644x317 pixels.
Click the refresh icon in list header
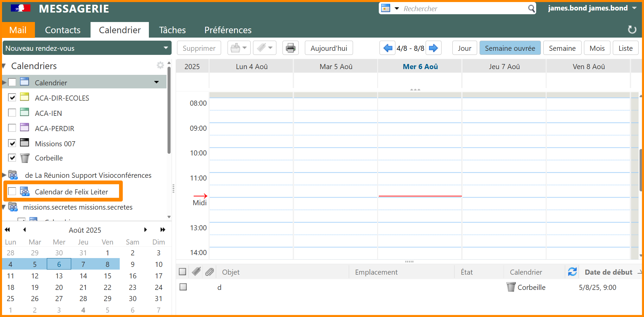572,272
